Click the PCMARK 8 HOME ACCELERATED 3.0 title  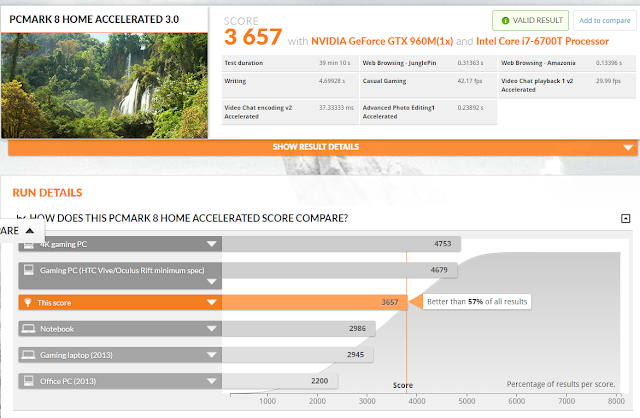pos(94,19)
